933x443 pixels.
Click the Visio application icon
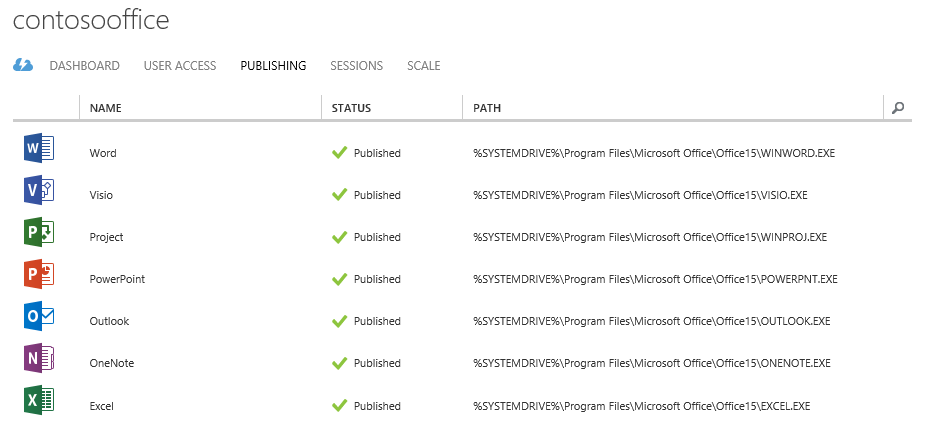(39, 190)
